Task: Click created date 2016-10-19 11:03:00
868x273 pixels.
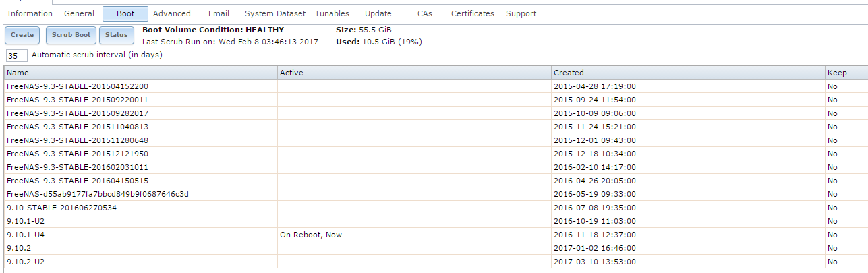Action: point(595,221)
